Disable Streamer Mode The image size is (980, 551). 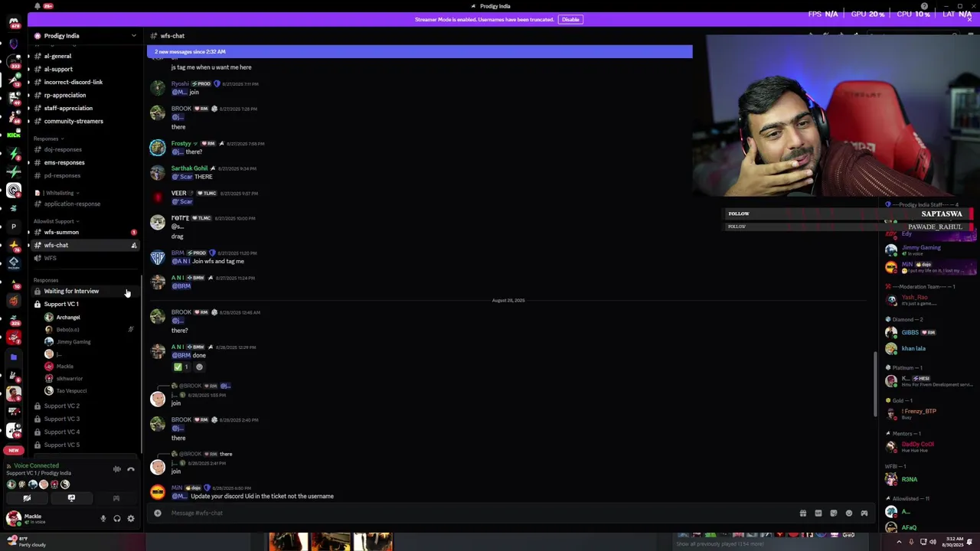(x=570, y=19)
